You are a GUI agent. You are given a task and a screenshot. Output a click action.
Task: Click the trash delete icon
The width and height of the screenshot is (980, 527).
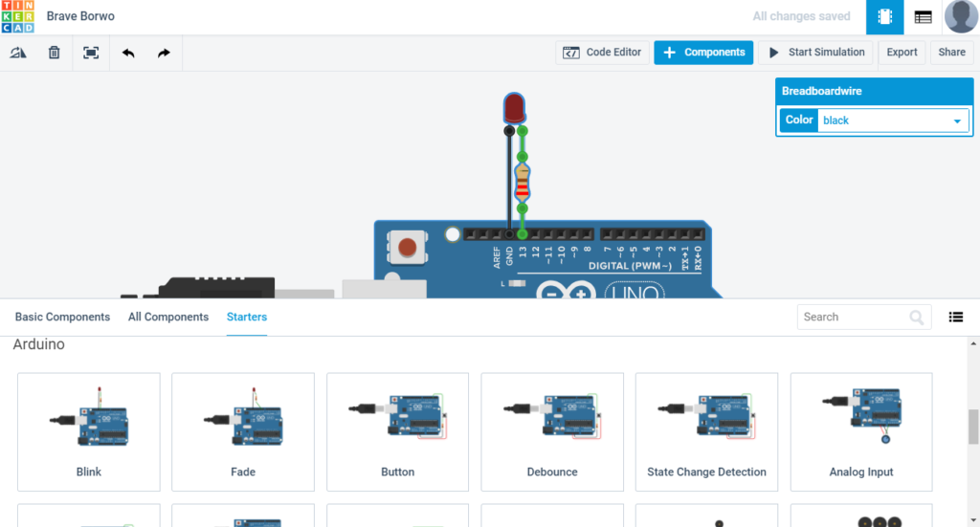[x=55, y=53]
